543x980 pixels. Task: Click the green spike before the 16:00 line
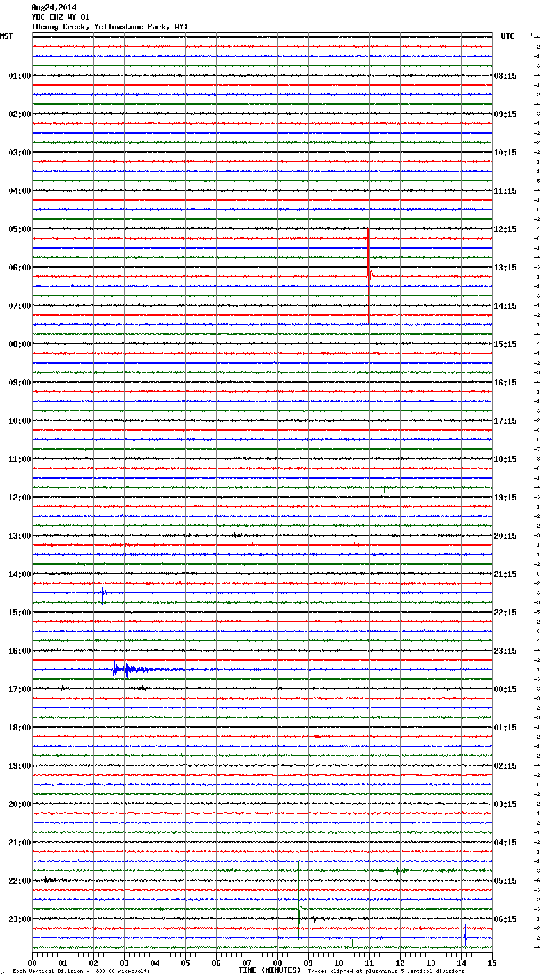[445, 641]
